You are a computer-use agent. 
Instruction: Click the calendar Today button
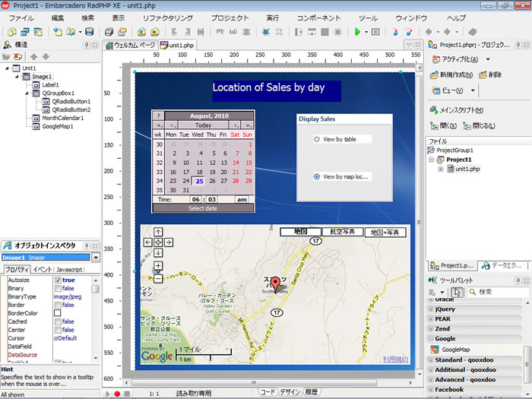[x=203, y=125]
